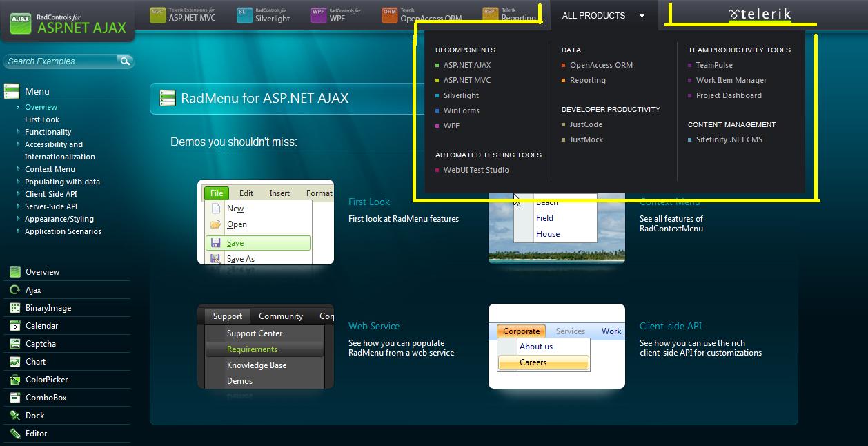868x446 pixels.
Task: Select Work Item Manager
Action: tap(731, 80)
